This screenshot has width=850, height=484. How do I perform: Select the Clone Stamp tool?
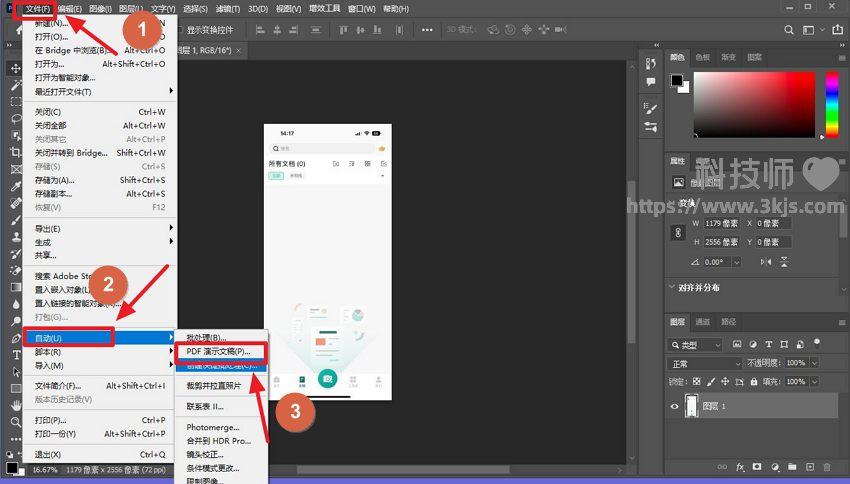(x=16, y=237)
